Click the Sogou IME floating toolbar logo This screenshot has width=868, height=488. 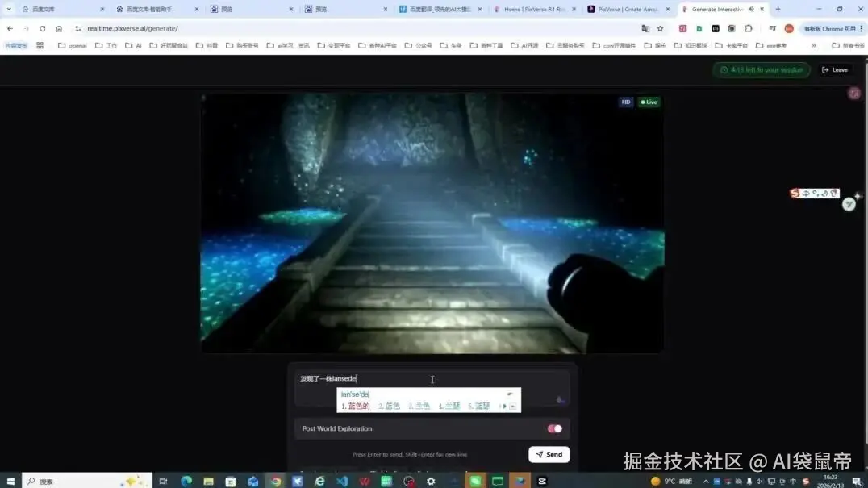[x=795, y=193]
